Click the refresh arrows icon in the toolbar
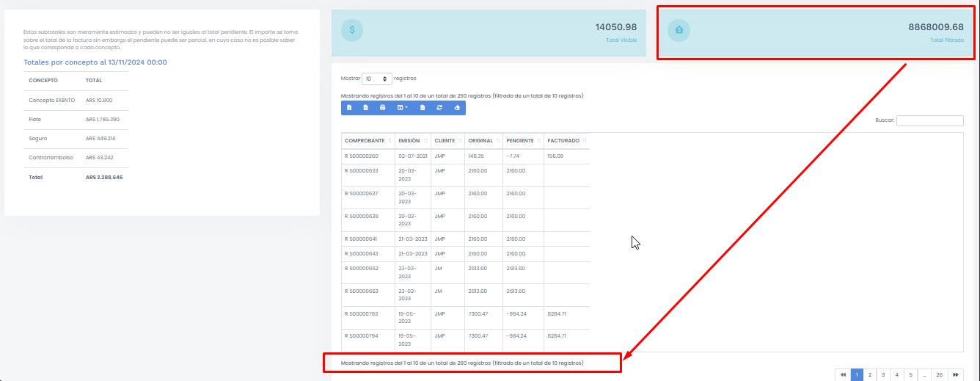The image size is (980, 381). (x=439, y=108)
